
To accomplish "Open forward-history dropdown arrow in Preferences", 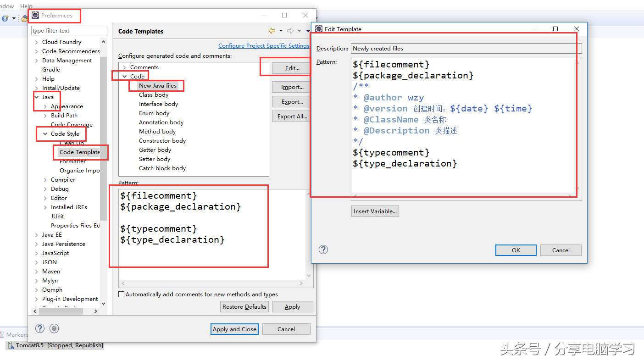I will pos(299,31).
